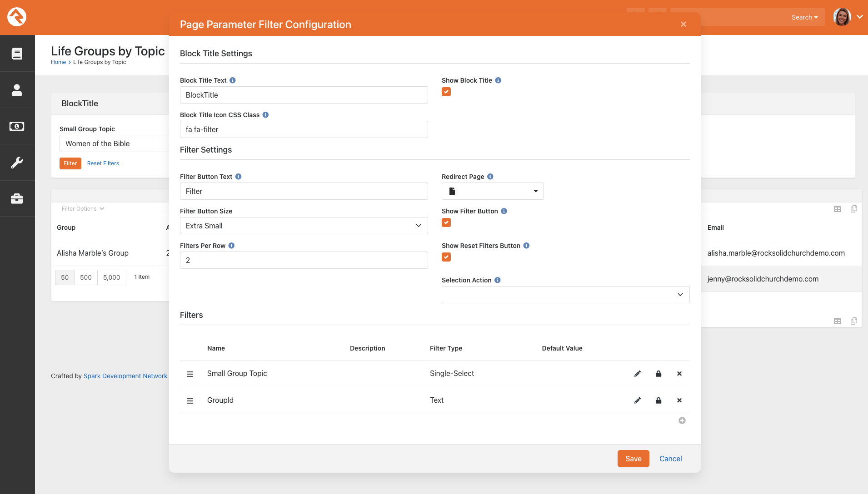Image resolution: width=868 pixels, height=494 pixels.
Task: Save the filter configuration
Action: (633, 459)
